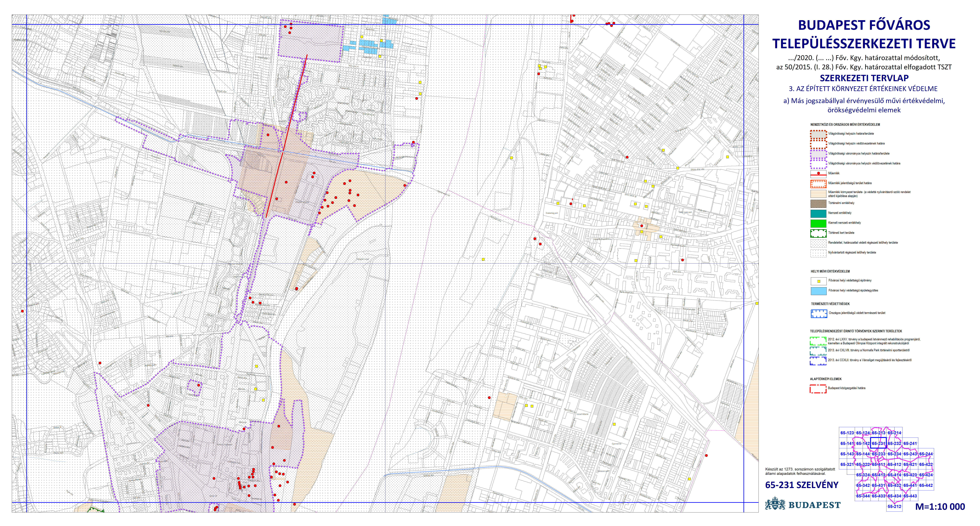Select tile 65-344 in the index map
980x526 pixels.
[x=863, y=496]
